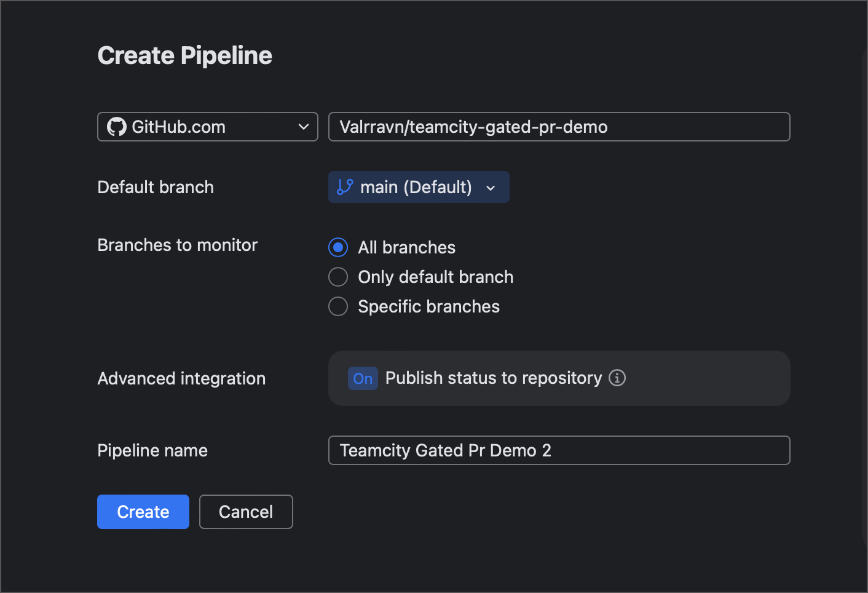Cancel the pipeline creation
Viewport: 868px width, 593px height.
click(x=245, y=511)
